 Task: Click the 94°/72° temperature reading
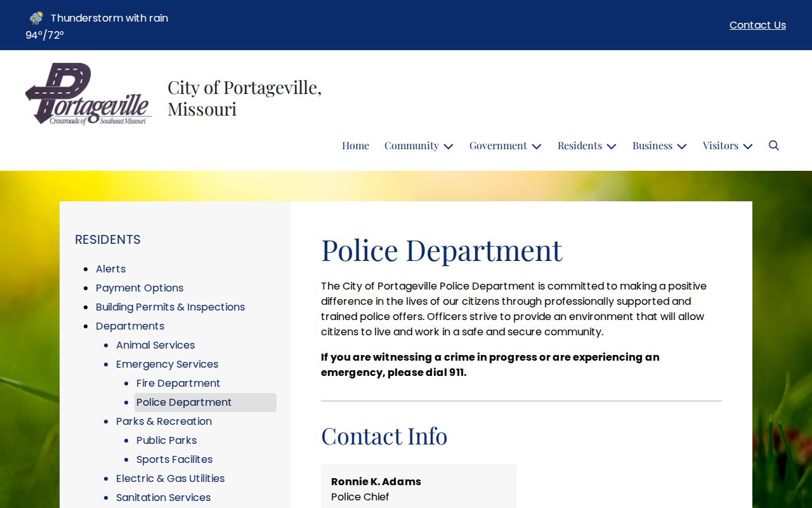[44, 35]
